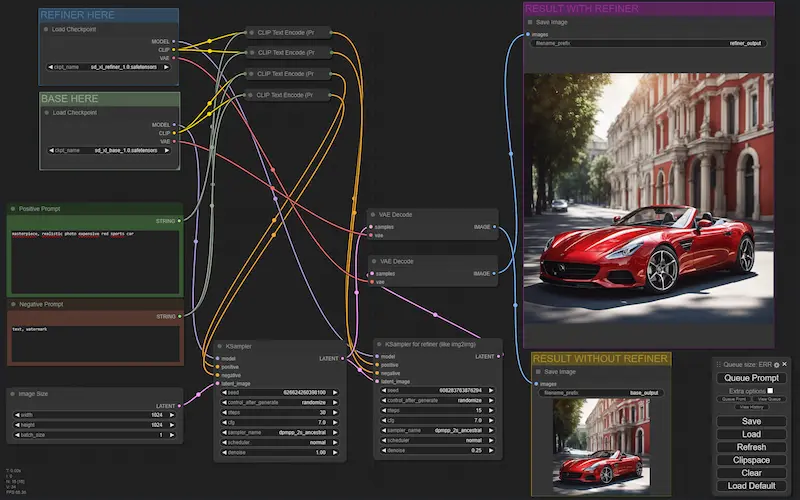
Task: Open sampler_name combo in base KSampler
Action: (279, 432)
